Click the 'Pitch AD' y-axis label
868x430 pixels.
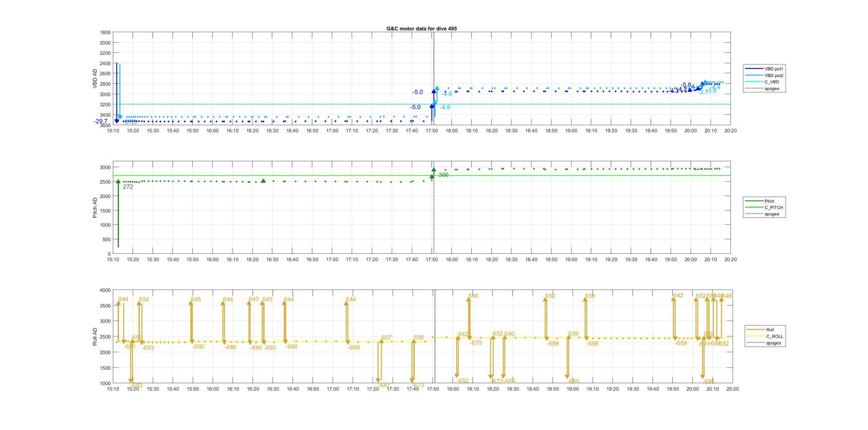point(95,208)
